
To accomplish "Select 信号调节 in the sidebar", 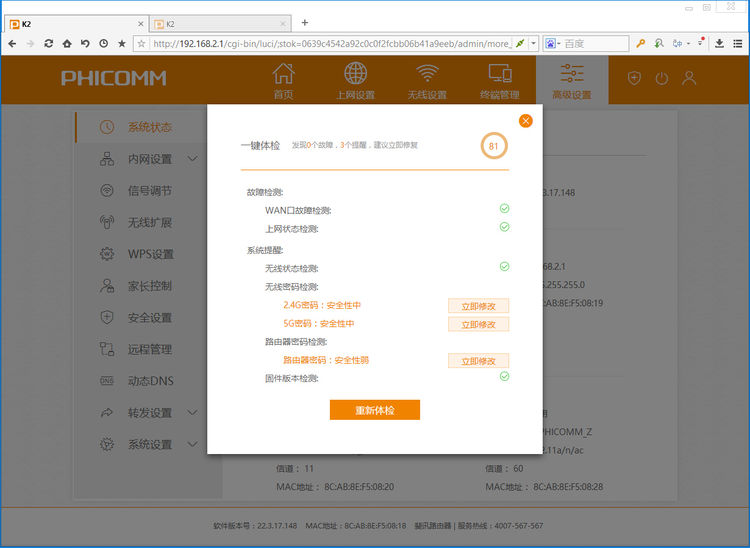I will pyautogui.click(x=149, y=191).
